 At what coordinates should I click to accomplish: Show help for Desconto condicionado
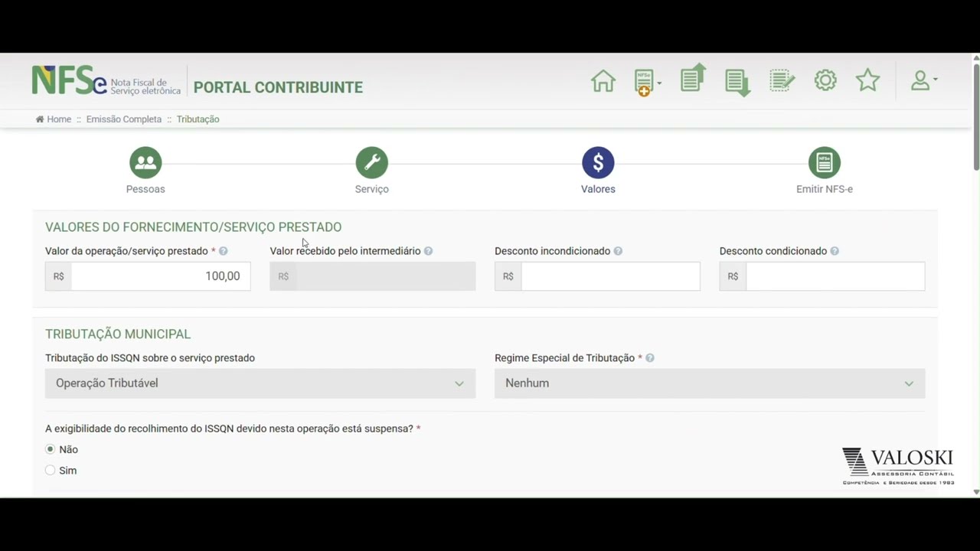click(x=835, y=251)
